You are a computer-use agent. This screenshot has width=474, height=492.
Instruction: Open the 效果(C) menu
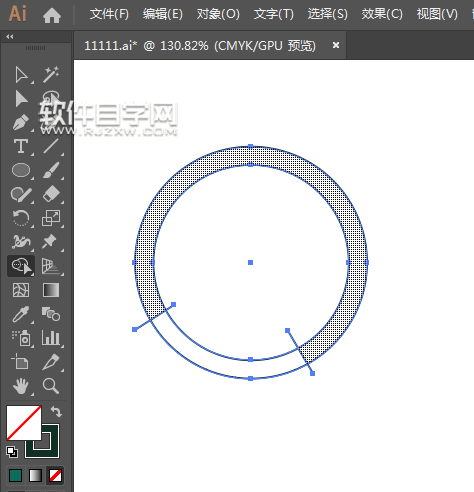coord(382,14)
